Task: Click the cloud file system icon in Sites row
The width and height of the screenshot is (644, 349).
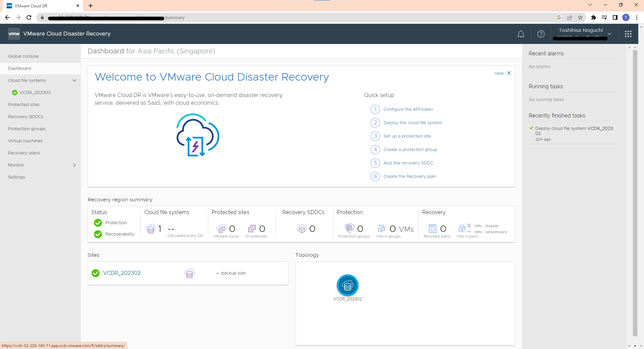Action: coord(190,273)
